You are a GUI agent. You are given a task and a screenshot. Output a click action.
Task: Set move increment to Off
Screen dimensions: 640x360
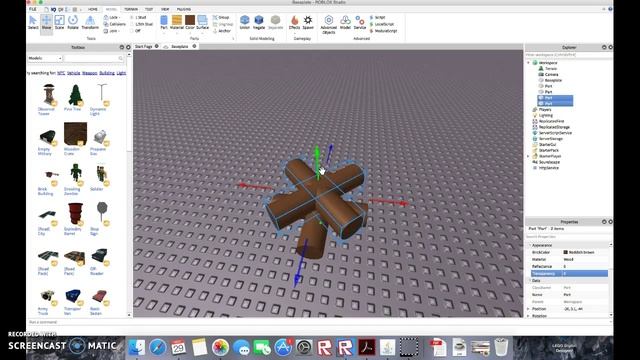click(x=136, y=31)
